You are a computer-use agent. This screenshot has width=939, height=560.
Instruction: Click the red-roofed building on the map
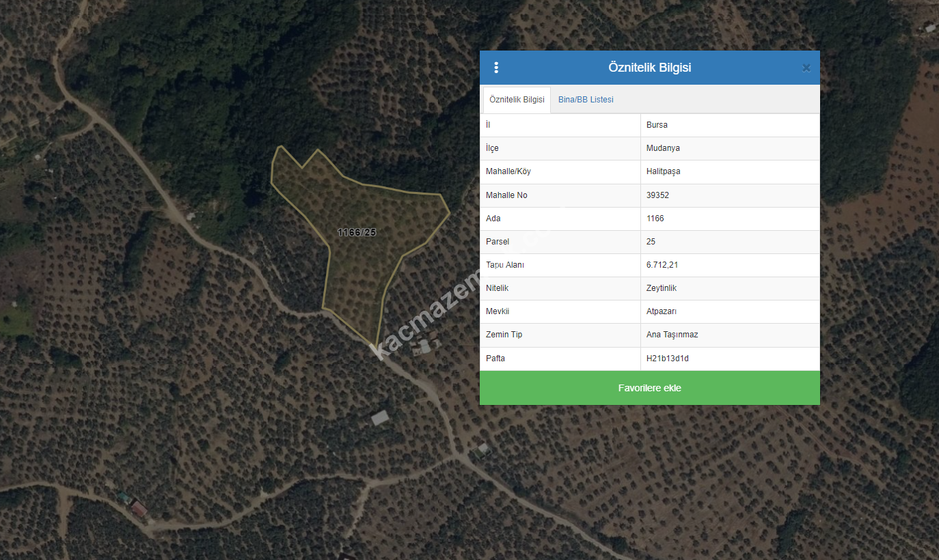point(139,509)
